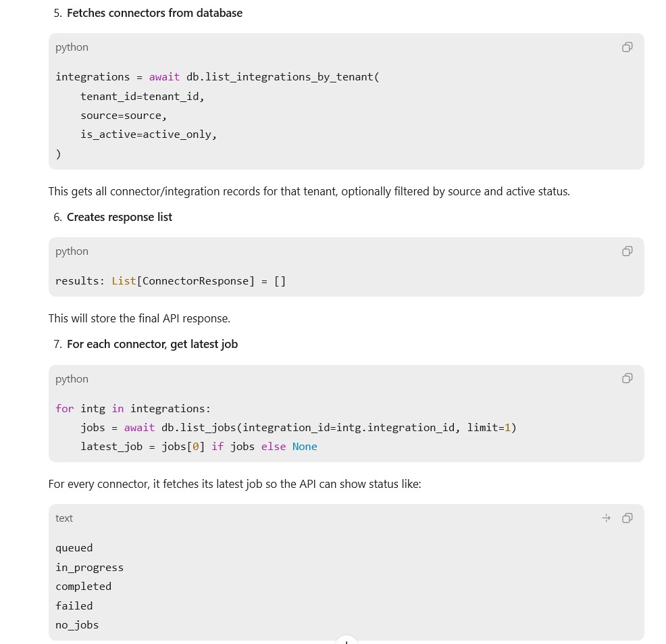Click the scroll-to-bottom arrow button

[346, 640]
